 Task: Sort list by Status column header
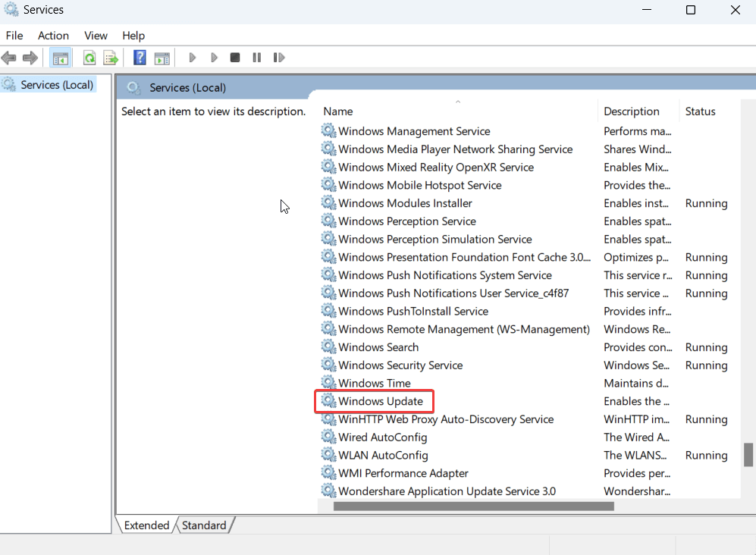(x=700, y=111)
